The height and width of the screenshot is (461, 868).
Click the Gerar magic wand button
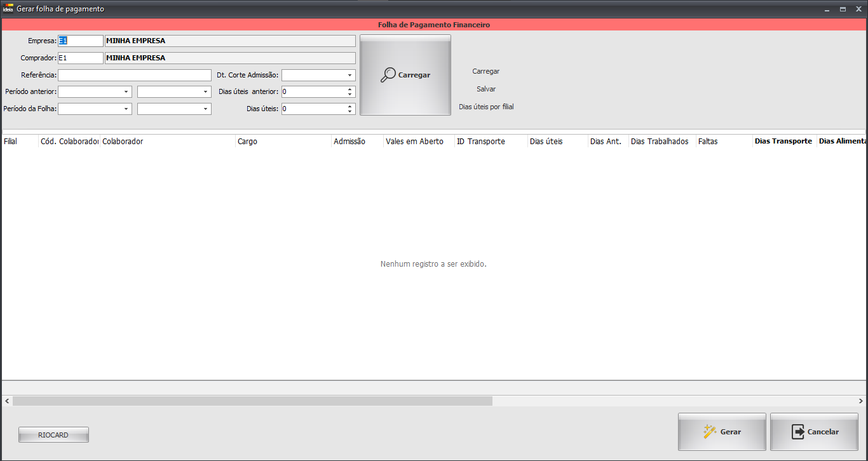click(722, 432)
